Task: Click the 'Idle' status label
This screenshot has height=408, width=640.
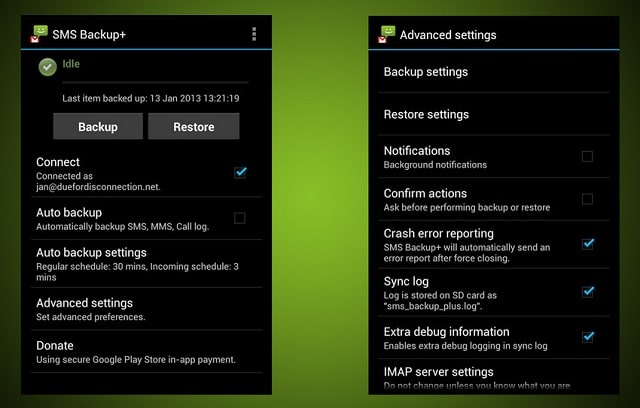Action: (71, 64)
